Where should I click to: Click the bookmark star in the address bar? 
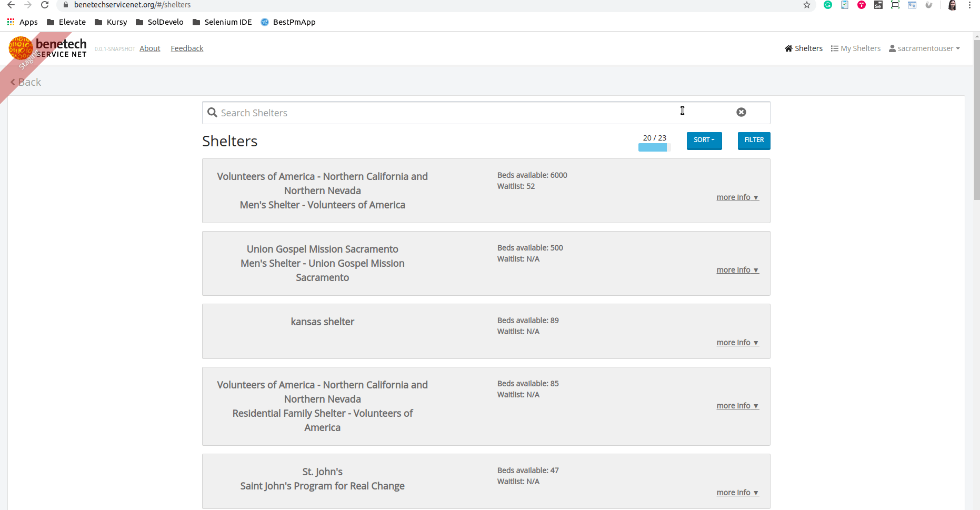click(x=806, y=5)
